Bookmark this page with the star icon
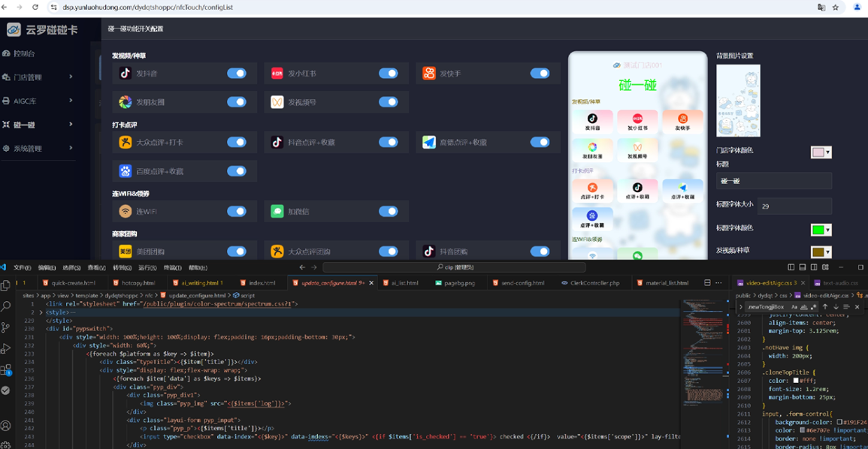Screen dimensions: 868x449 pyautogui.click(x=836, y=8)
